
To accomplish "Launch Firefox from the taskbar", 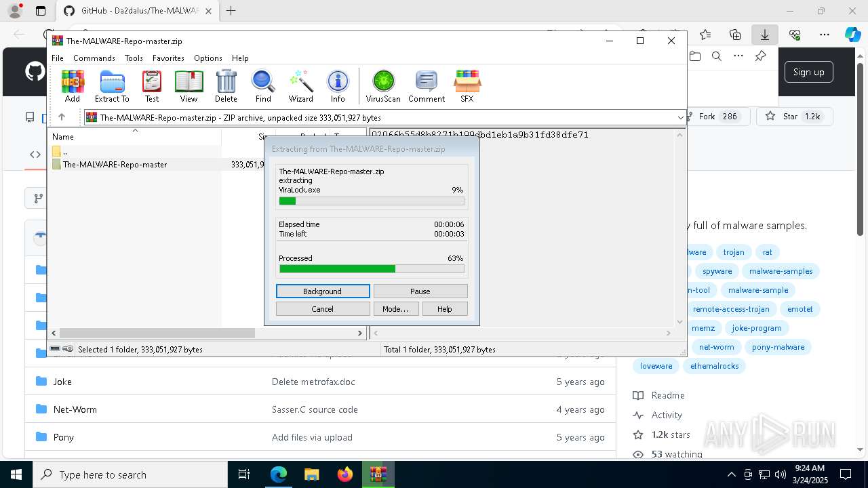I will (x=345, y=474).
